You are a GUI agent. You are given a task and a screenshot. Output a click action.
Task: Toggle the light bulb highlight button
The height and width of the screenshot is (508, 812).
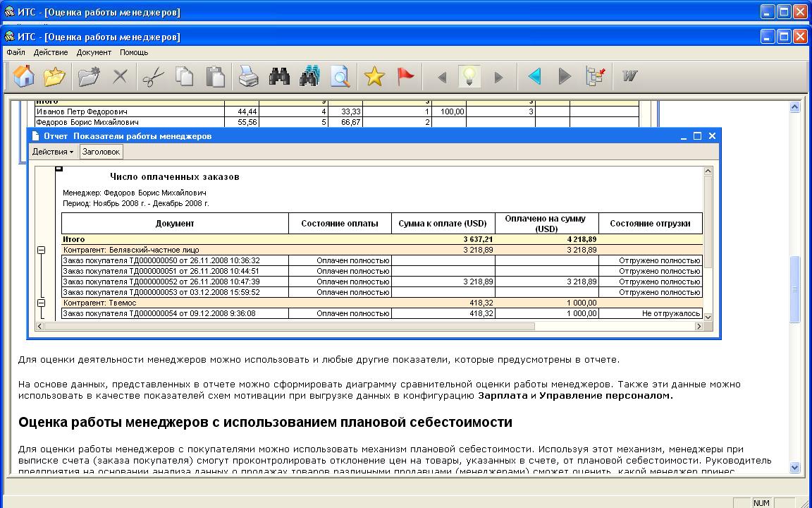(469, 76)
